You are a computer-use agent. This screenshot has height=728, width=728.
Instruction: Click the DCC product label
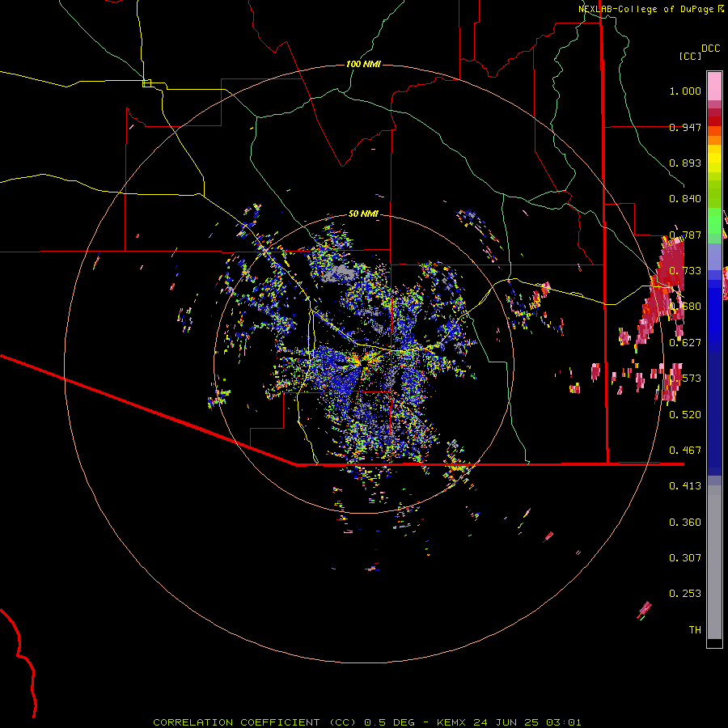(710, 49)
